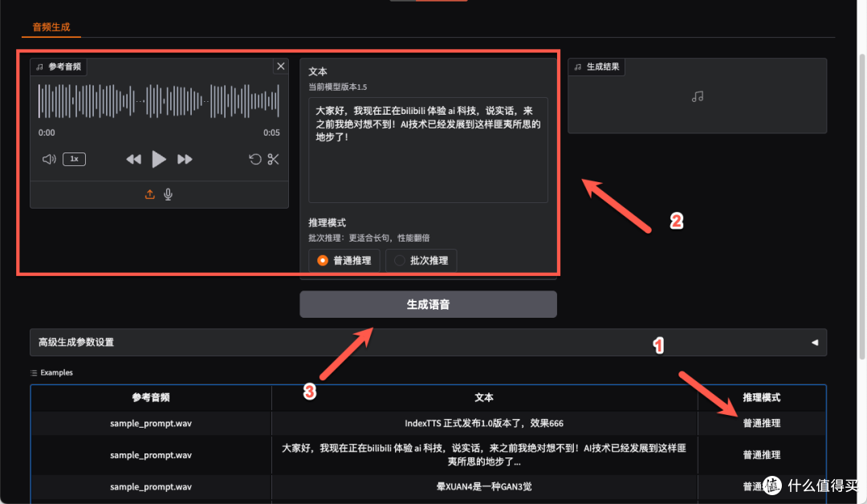Screen dimensions: 867x504
Task: Select the 普通推理 inference mode
Action: tap(344, 260)
